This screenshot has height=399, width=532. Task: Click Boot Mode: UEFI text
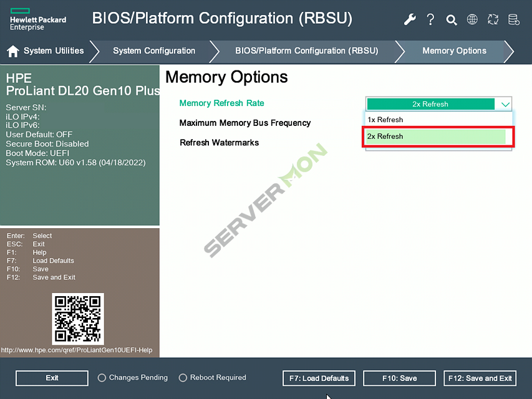37,153
